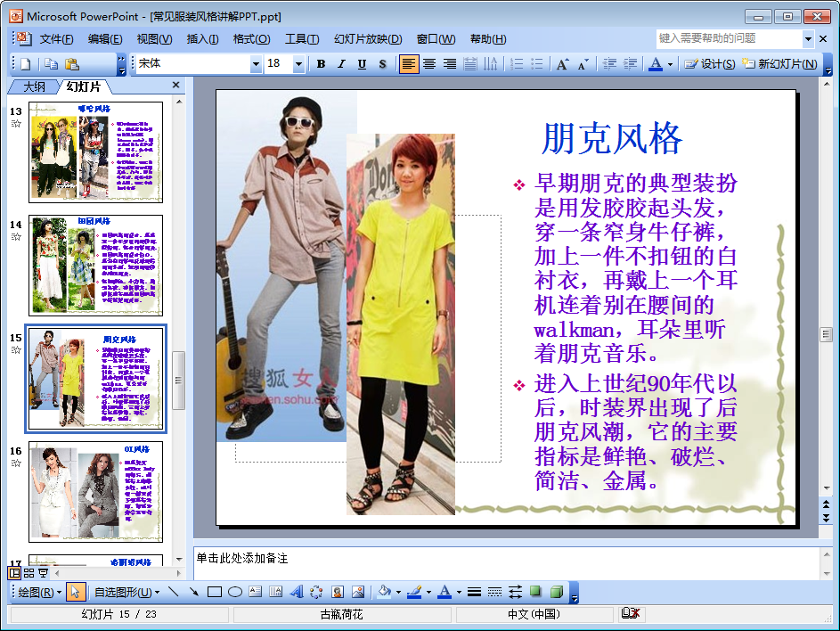Open the 绘图(R) drawing menu
Image resolution: width=840 pixels, height=631 pixels.
tap(40, 593)
